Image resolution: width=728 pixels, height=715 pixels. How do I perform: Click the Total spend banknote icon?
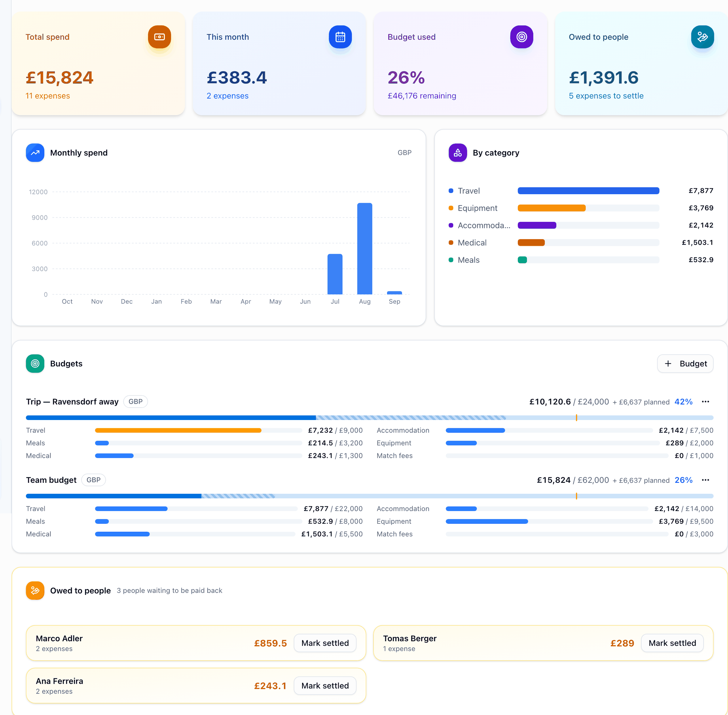[160, 37]
